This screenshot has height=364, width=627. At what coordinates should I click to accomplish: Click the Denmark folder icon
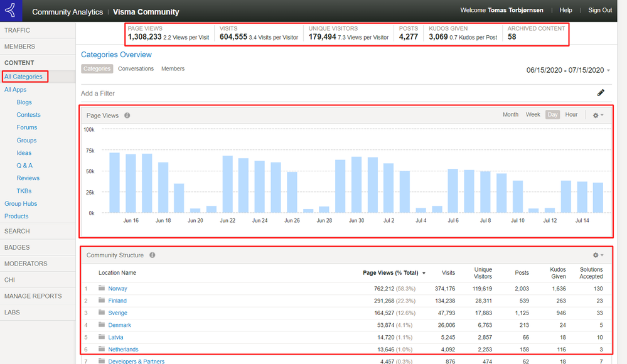(x=102, y=325)
